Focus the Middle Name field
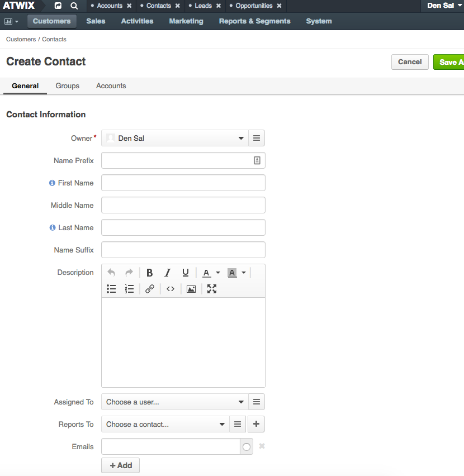Viewport: 464px width, 476px height. coord(183,205)
